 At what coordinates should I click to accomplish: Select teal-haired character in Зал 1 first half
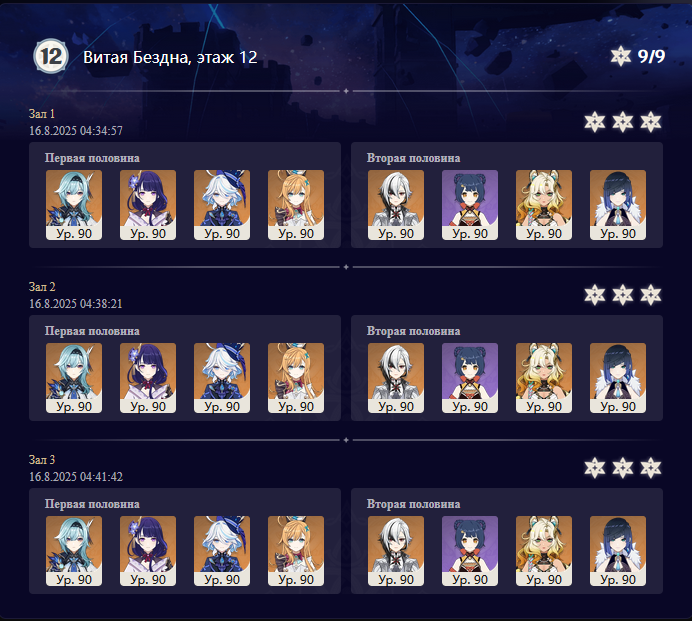(x=74, y=205)
